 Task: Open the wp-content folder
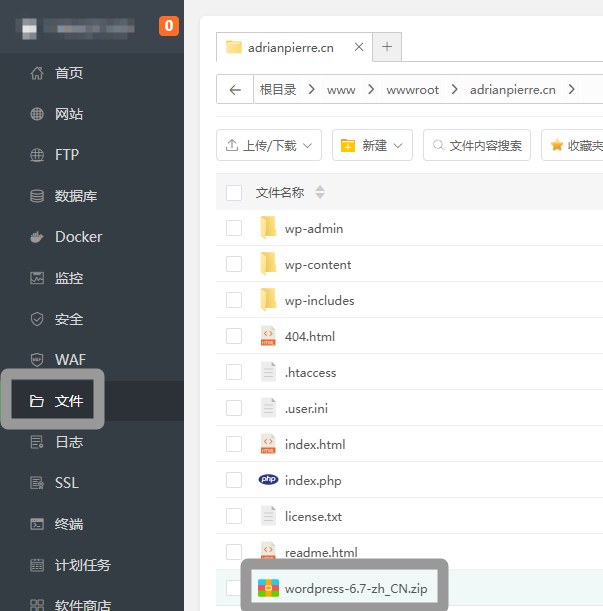[x=317, y=265]
